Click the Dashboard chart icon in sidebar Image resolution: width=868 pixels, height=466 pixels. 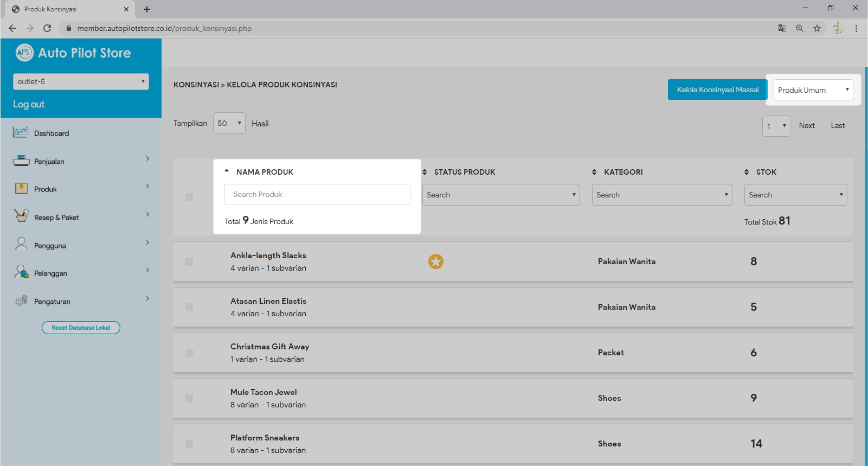pos(21,132)
